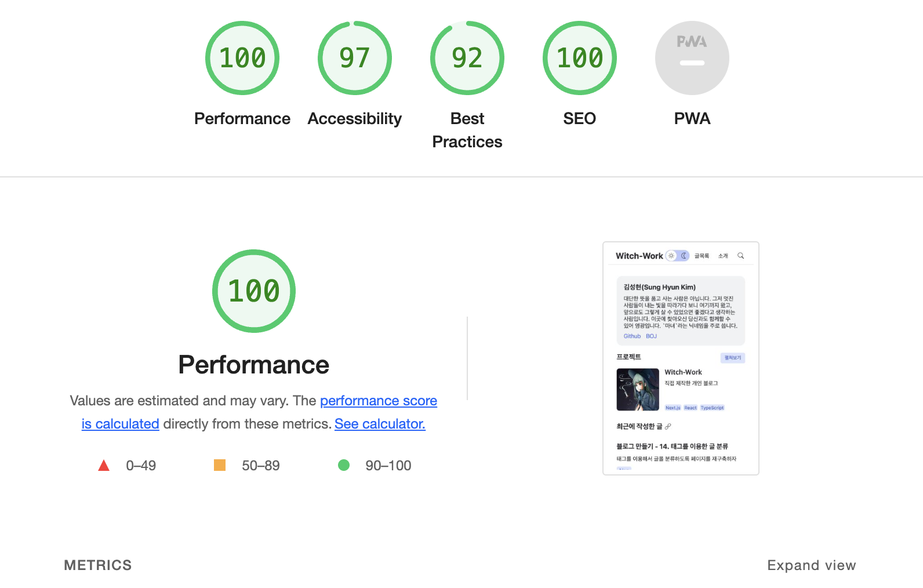Viewport: 923px width, 588px height.
Task: Toggle the light/dark theme switch beside Witch-Work
Action: [677, 256]
